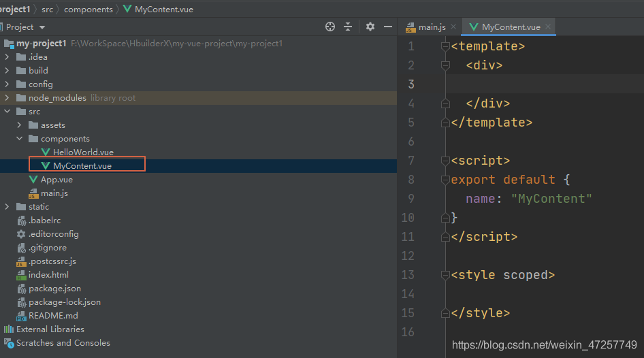Viewport: 644px width, 358px height.
Task: Fold the export default block on line 8
Action: tap(445, 180)
